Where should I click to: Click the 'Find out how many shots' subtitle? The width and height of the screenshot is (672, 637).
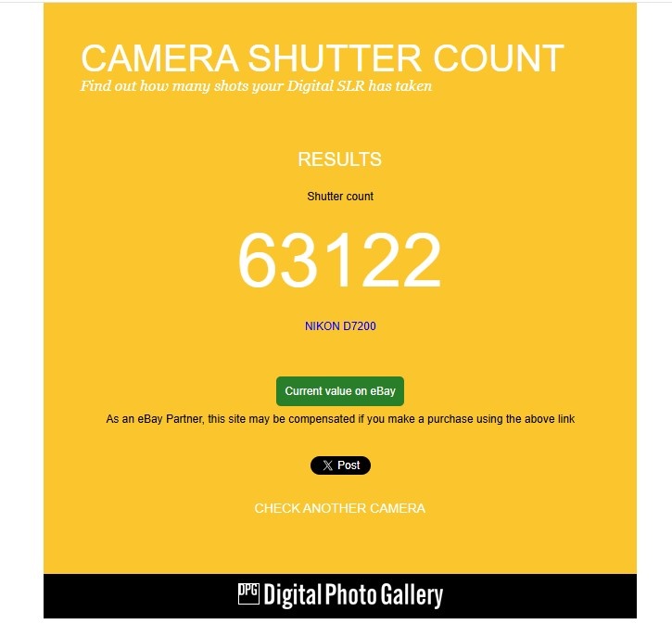tap(256, 85)
